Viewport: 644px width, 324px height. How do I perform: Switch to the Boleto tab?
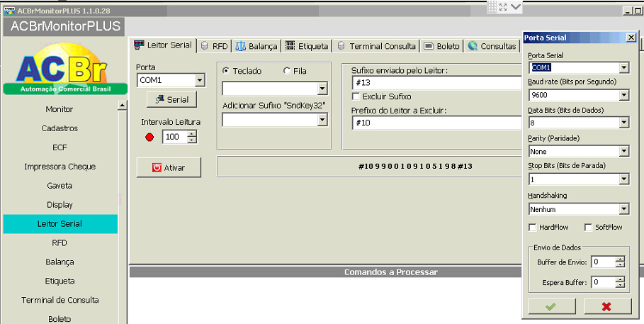click(442, 46)
